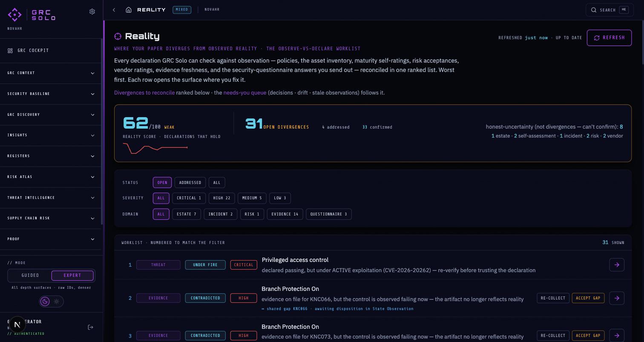The image size is (644, 342).
Task: Click Accept Gap for KNC073 row
Action: click(588, 336)
